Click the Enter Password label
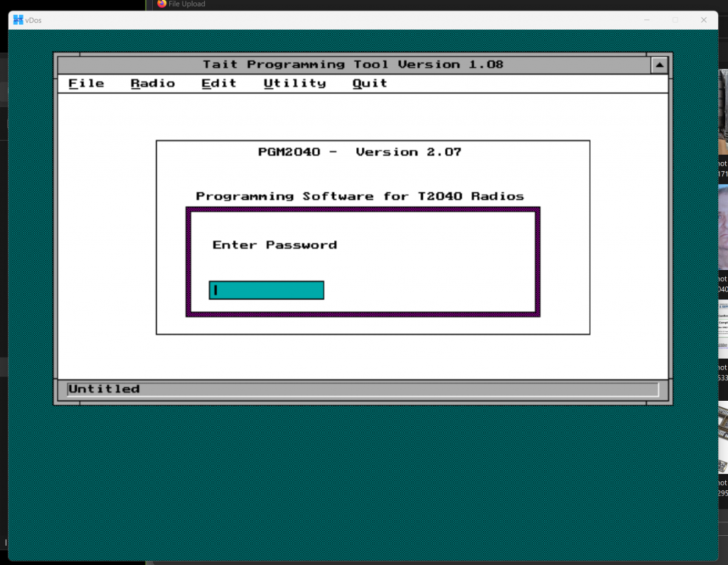Image resolution: width=728 pixels, height=565 pixels. click(274, 245)
